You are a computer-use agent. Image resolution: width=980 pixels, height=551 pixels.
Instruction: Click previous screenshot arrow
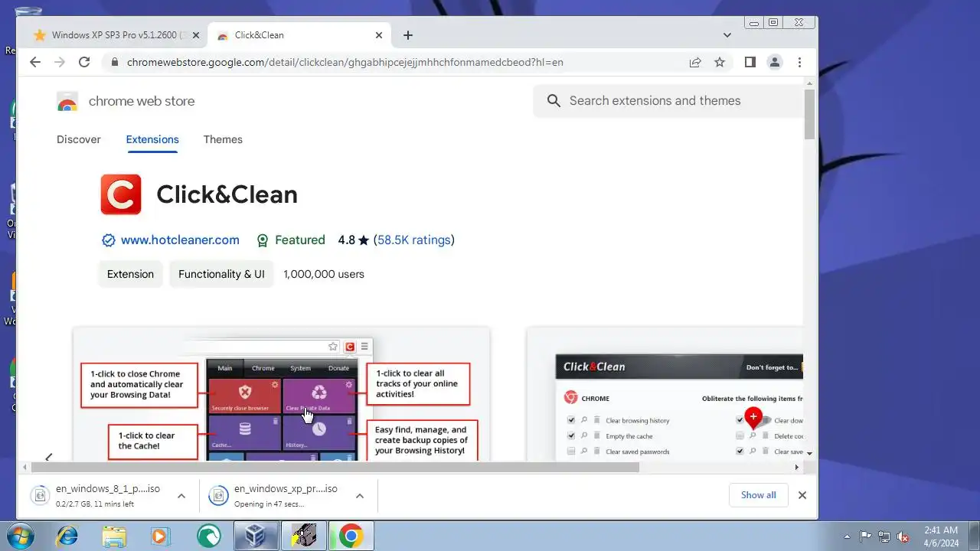click(48, 457)
